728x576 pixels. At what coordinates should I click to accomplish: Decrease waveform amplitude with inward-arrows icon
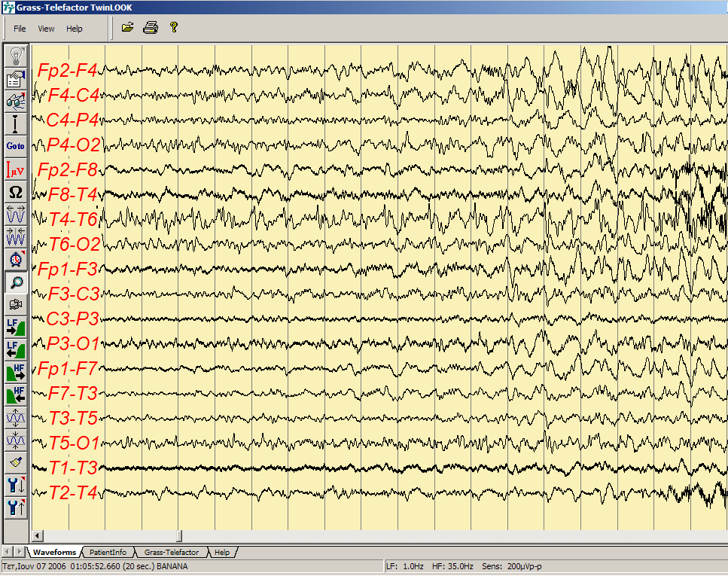16,440
